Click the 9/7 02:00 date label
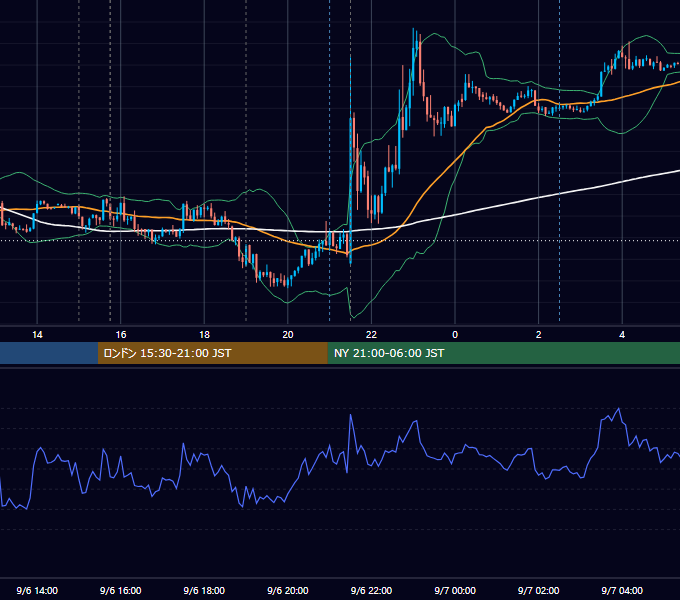The width and height of the screenshot is (680, 600). (539, 590)
